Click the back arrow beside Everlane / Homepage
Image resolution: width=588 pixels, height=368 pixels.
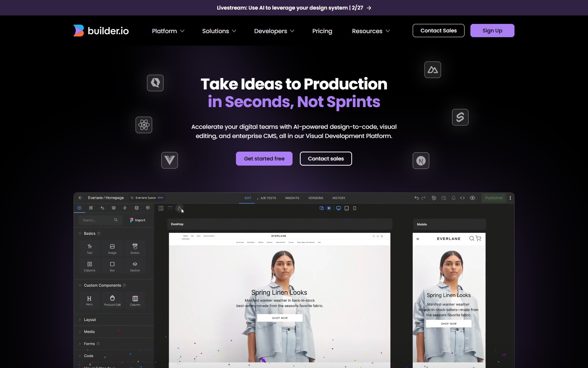pos(80,198)
